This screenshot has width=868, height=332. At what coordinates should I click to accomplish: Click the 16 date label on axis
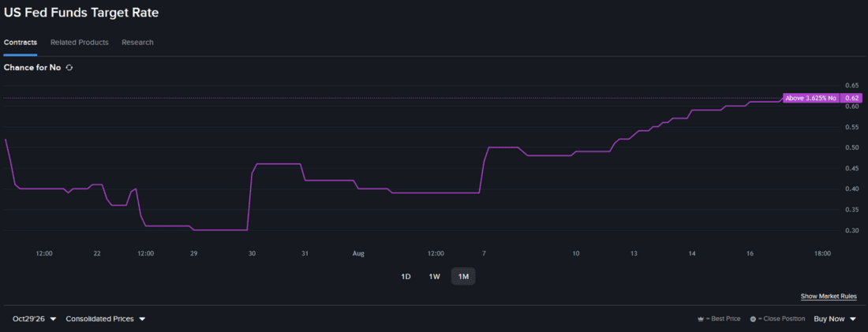point(750,253)
